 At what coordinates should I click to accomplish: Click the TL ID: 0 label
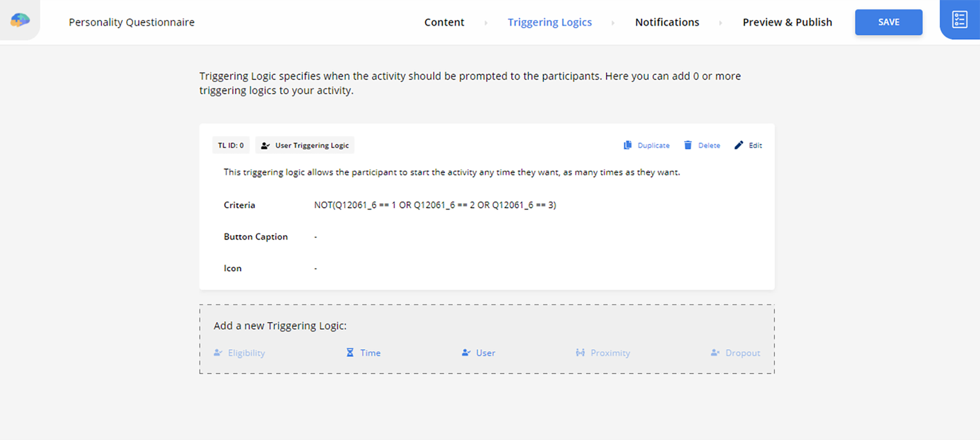click(x=231, y=145)
